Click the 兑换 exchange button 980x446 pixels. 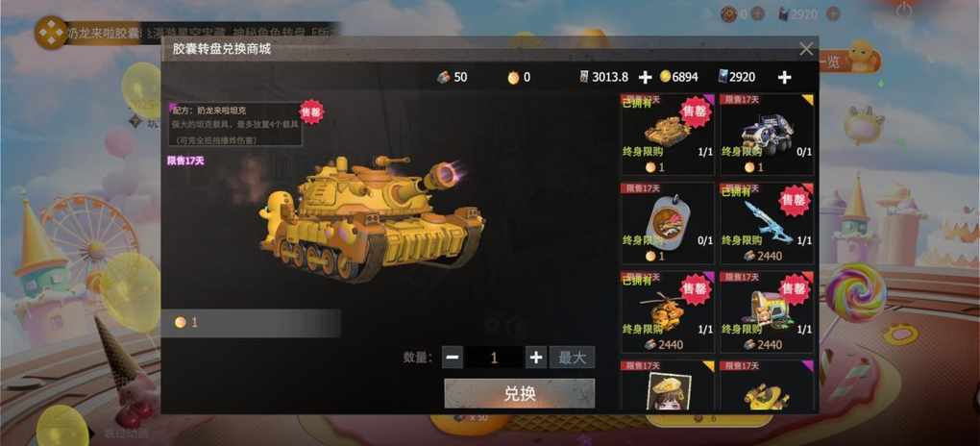(520, 393)
